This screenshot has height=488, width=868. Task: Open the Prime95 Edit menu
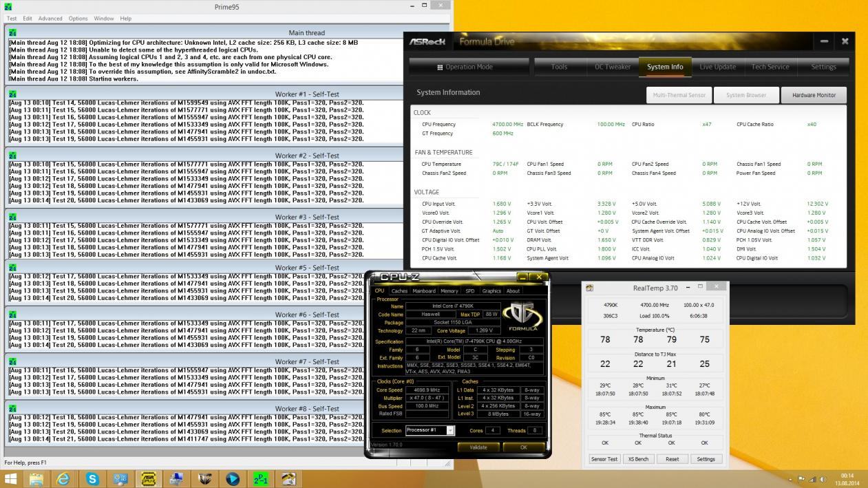click(28, 19)
